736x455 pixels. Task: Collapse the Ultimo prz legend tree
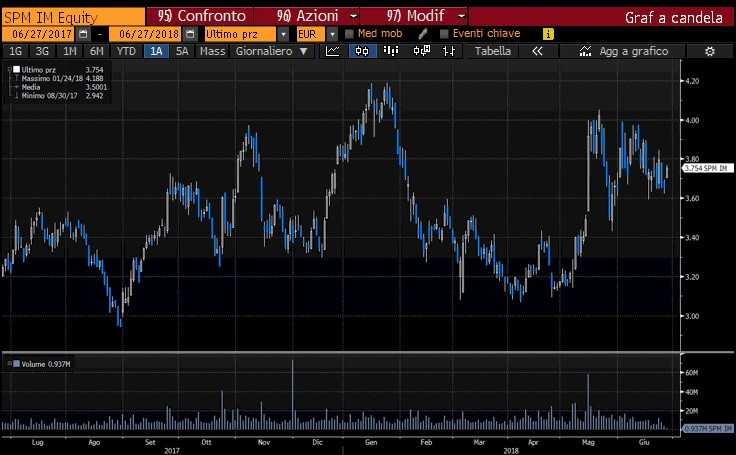(9, 69)
